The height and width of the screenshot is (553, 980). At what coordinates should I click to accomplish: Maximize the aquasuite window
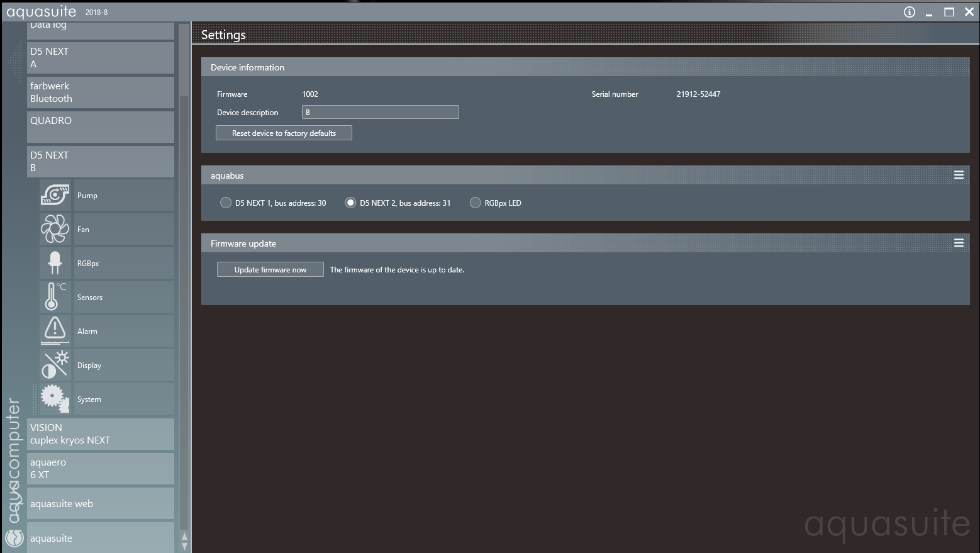click(x=949, y=12)
